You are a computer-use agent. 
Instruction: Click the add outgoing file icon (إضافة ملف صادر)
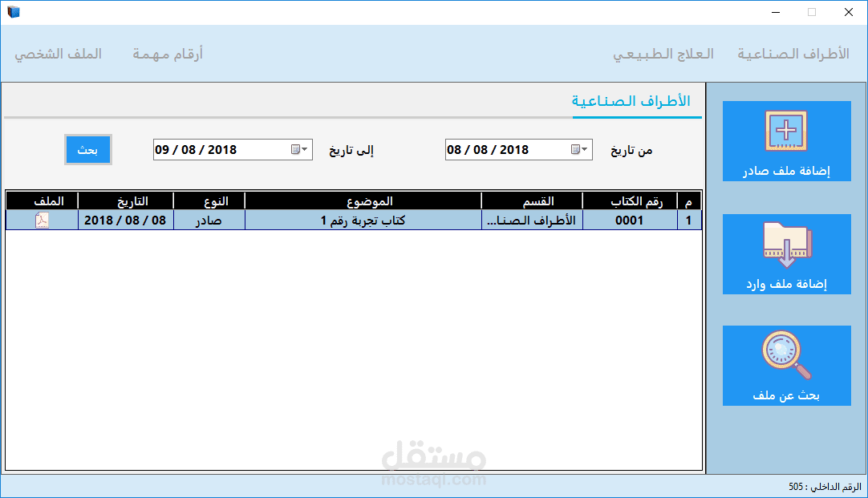(x=786, y=132)
